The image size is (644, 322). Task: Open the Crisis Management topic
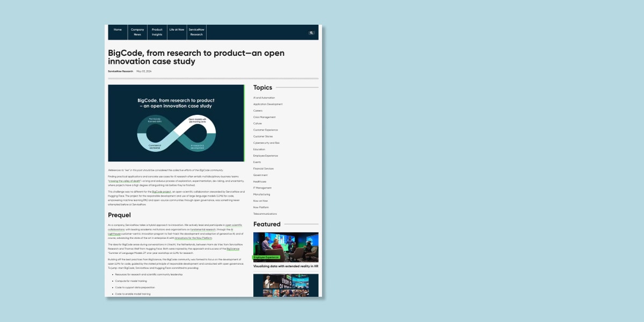pos(265,117)
